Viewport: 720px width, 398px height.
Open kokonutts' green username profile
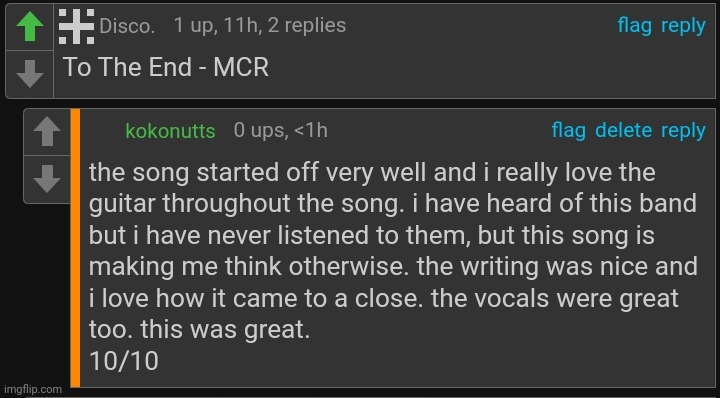click(x=170, y=131)
